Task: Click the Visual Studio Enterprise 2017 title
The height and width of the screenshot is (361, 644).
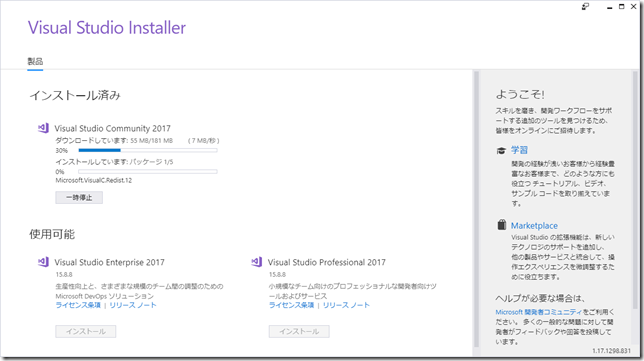Action: point(110,262)
